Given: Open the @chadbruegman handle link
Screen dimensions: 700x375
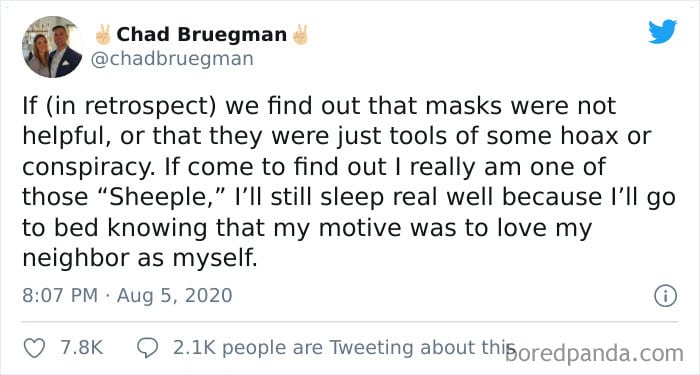Looking at the screenshot, I should pos(172,59).
